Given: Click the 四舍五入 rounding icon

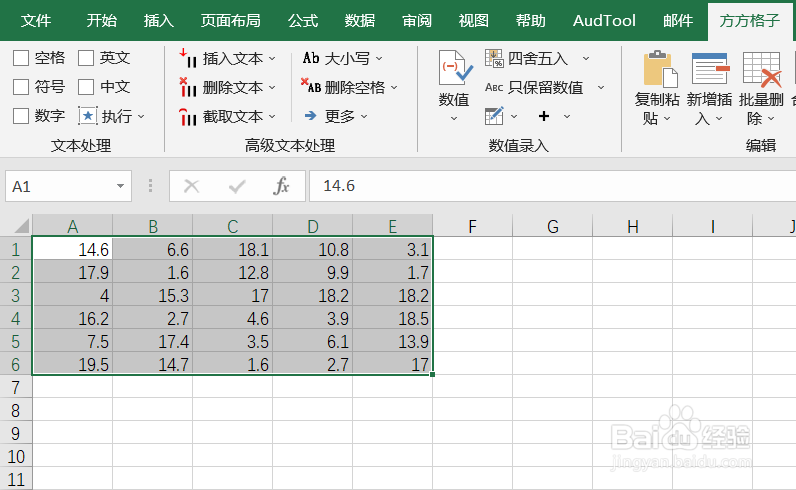Looking at the screenshot, I should [494, 58].
